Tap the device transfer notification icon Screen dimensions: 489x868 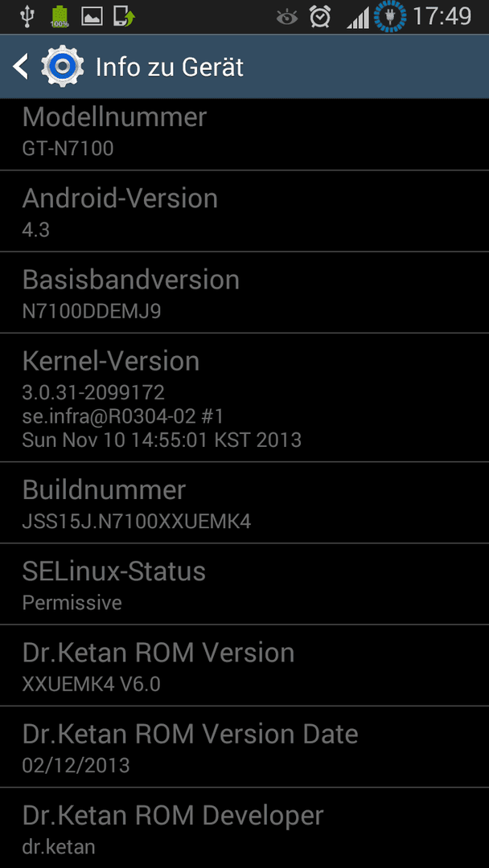[125, 17]
